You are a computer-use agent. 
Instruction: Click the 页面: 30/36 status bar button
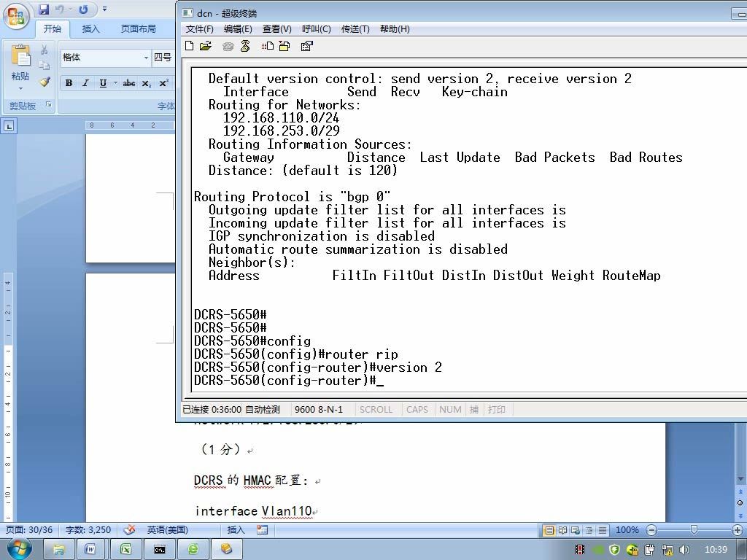[x=28, y=529]
